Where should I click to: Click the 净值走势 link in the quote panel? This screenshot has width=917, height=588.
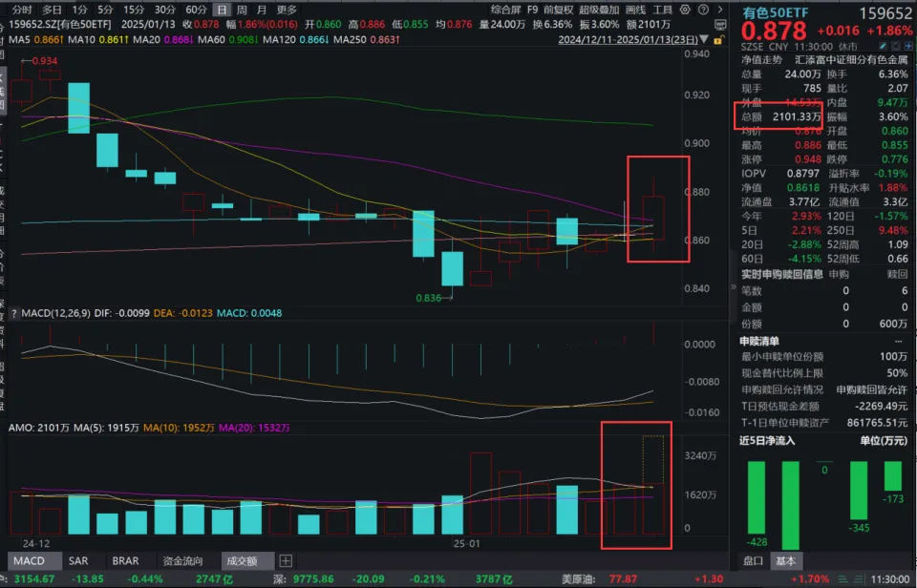click(x=762, y=58)
